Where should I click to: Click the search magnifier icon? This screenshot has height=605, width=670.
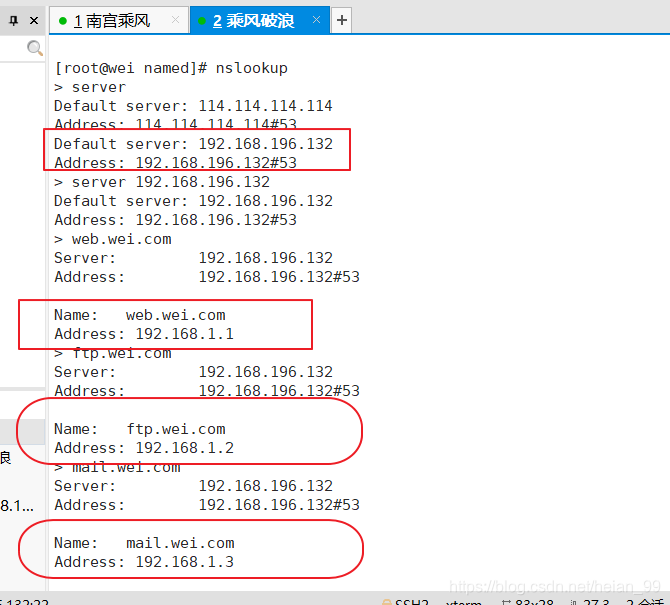tap(35, 48)
